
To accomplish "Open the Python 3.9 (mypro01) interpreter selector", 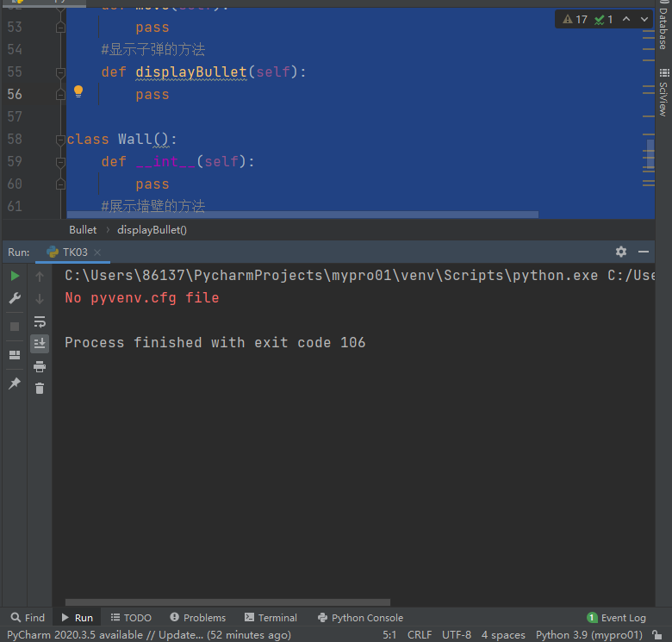I will 588,634.
